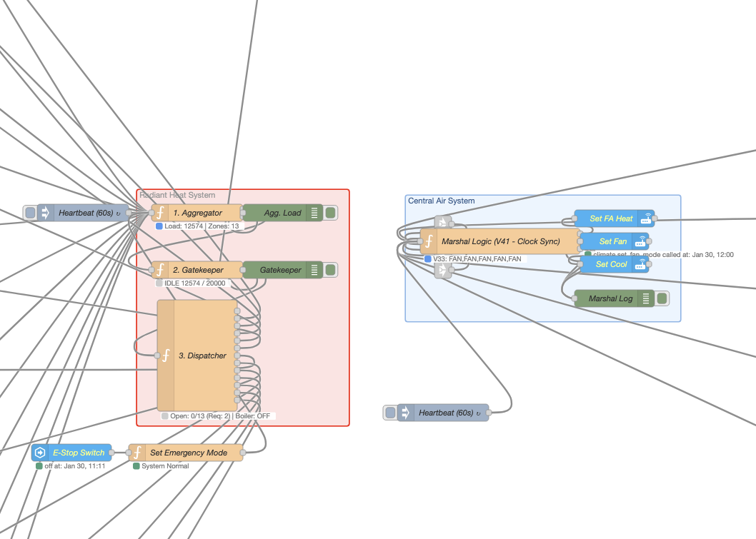Toggle the Gatekeeper debug output button

pos(329,270)
